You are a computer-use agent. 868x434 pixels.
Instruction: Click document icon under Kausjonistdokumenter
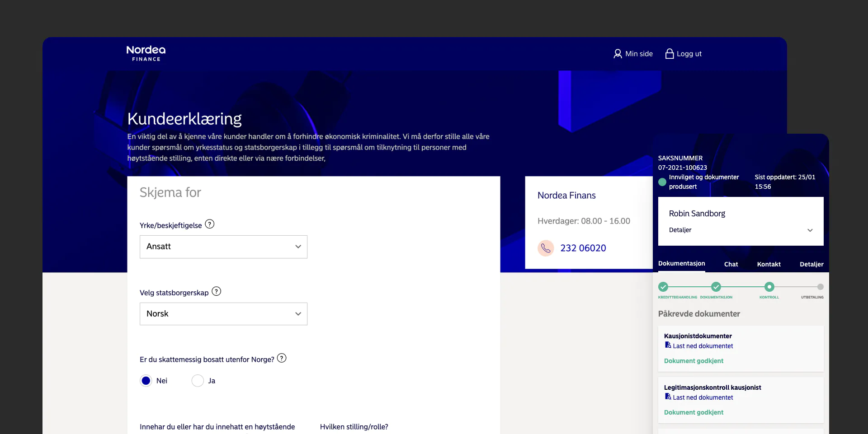coord(668,345)
